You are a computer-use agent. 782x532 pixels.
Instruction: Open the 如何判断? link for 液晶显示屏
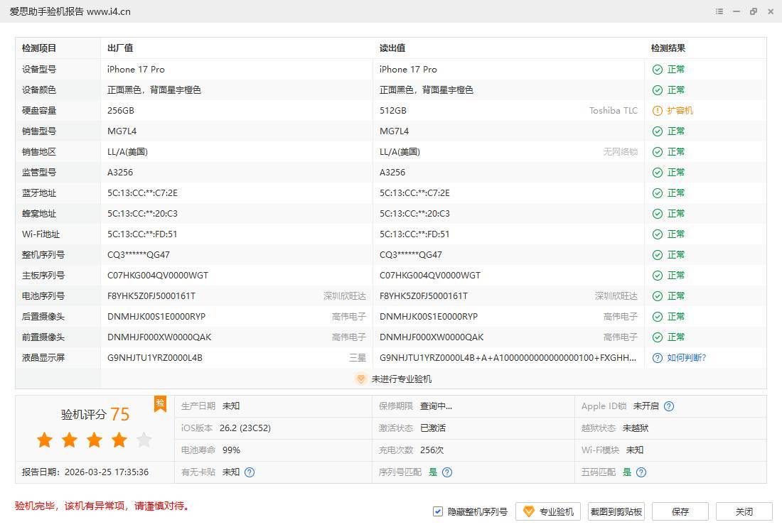click(x=686, y=358)
